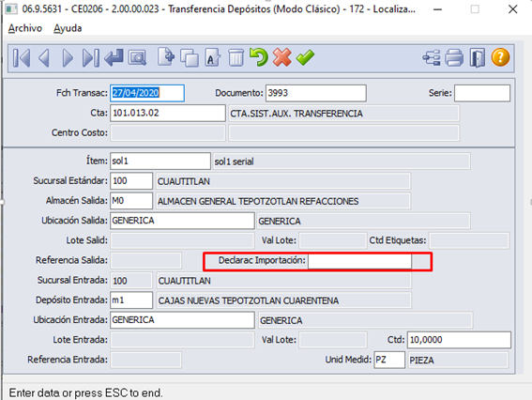Go to previous record arrow
Image resolution: width=532 pixels, height=400 pixels.
44,57
